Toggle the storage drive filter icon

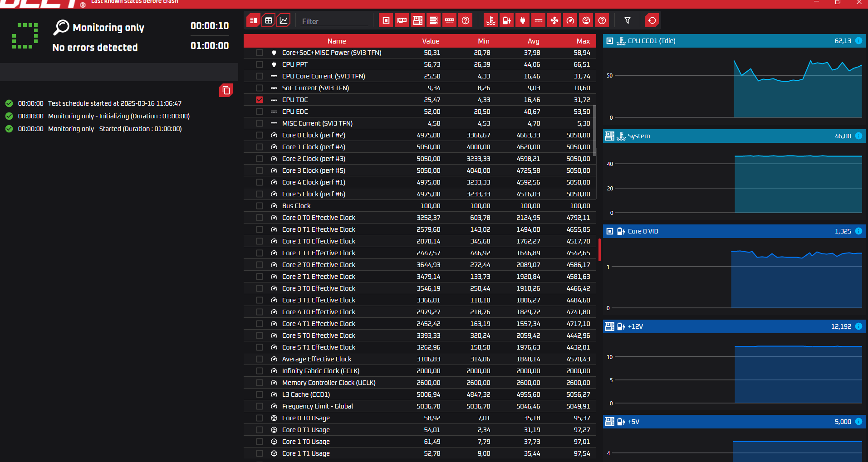point(434,20)
